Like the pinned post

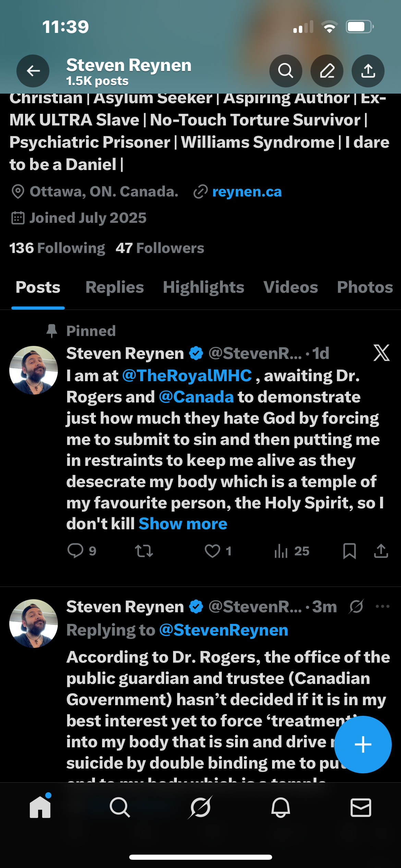212,551
